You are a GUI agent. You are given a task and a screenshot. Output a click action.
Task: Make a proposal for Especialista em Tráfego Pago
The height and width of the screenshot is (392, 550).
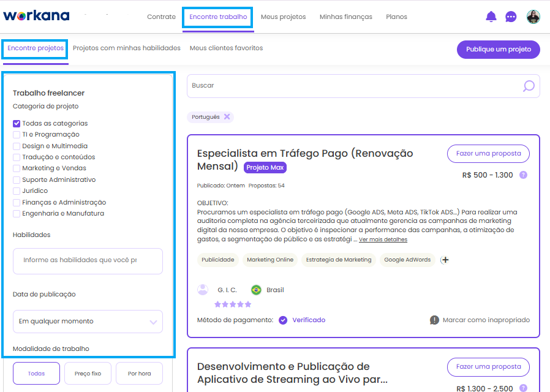click(488, 154)
